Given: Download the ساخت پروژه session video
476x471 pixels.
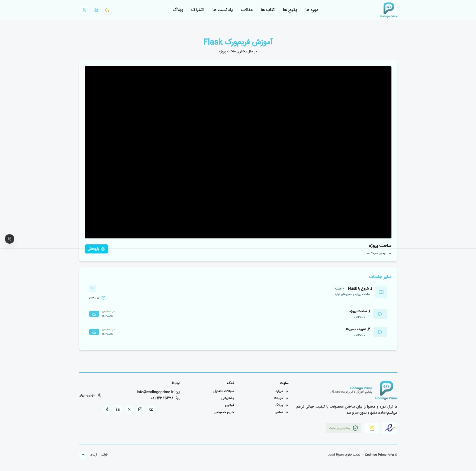Looking at the screenshot, I should click(x=94, y=314).
